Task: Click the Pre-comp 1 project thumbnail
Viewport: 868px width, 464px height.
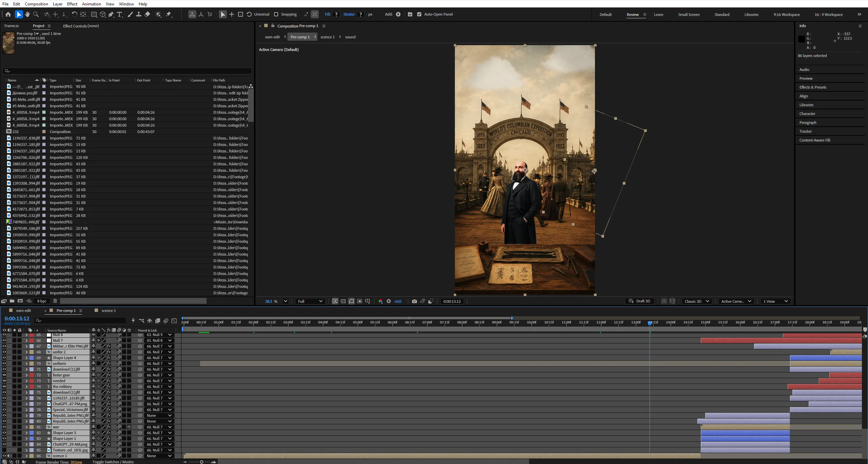Action: point(8,43)
